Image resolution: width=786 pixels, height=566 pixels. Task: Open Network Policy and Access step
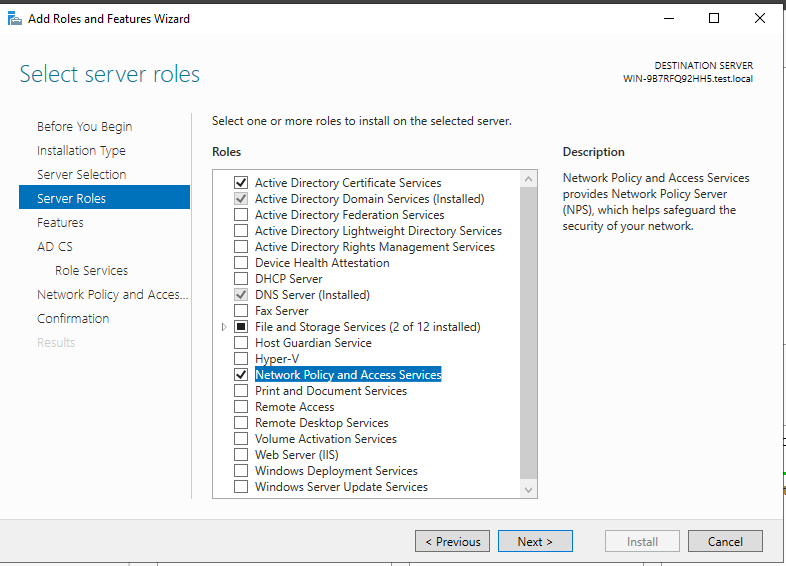point(112,295)
